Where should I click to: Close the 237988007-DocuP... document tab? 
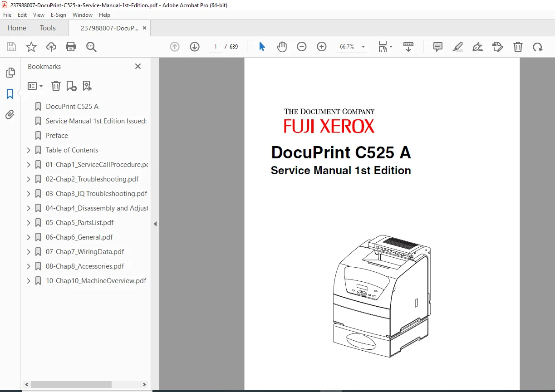pos(144,28)
